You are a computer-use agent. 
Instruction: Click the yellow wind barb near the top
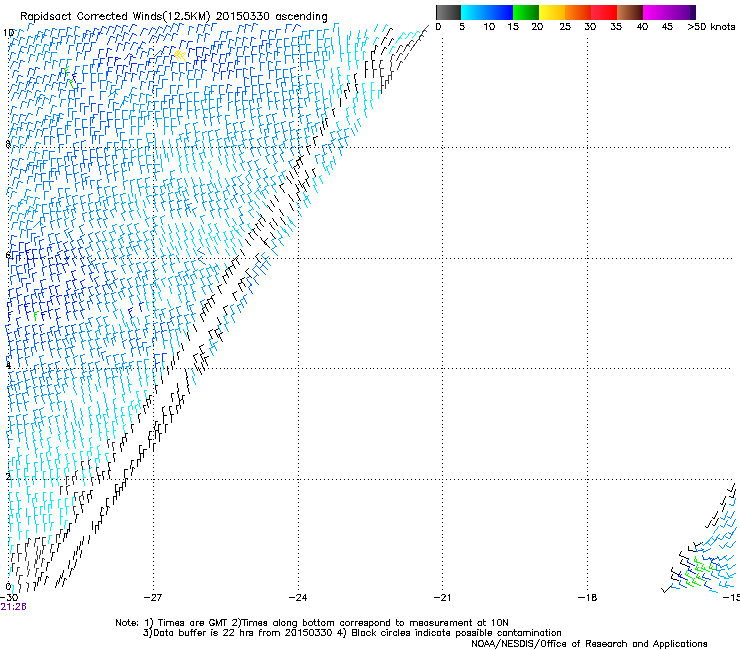coord(179,55)
